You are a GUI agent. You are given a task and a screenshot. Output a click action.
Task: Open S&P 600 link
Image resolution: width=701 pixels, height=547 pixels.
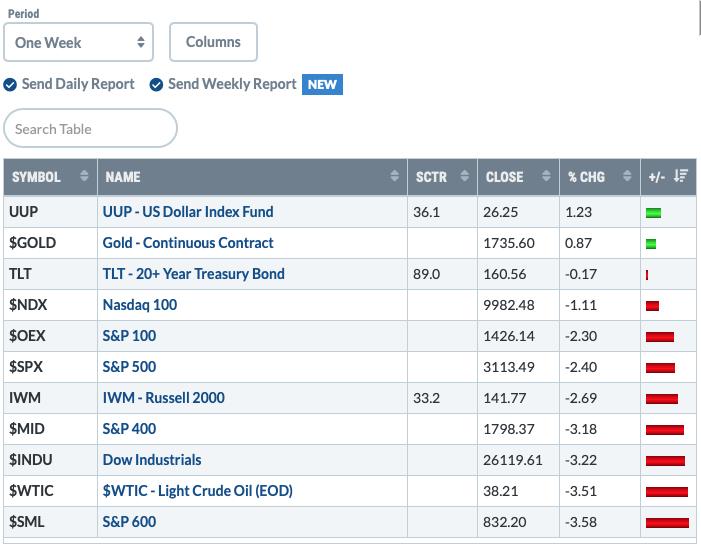129,522
